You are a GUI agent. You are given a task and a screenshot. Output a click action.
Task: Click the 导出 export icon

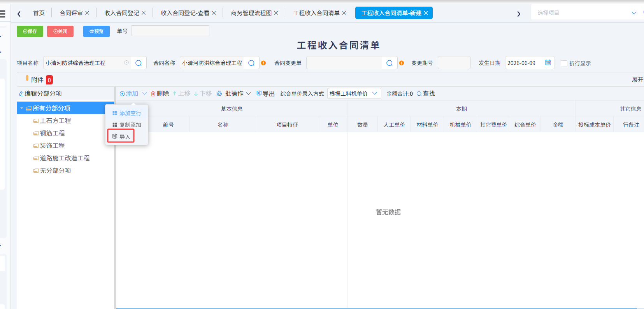pyautogui.click(x=259, y=93)
